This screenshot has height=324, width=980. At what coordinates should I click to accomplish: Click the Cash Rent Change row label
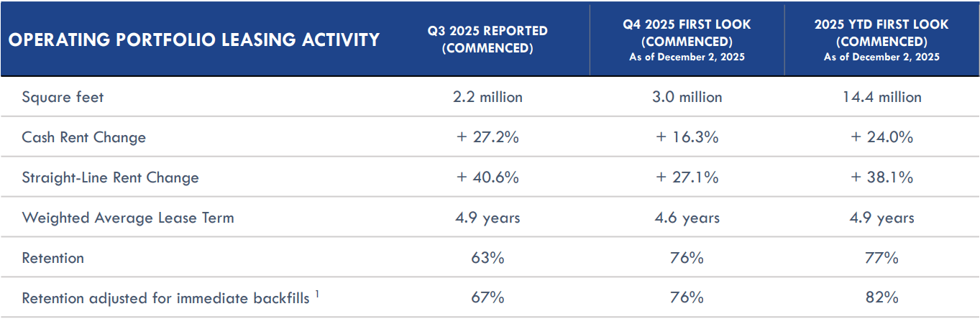coord(83,137)
